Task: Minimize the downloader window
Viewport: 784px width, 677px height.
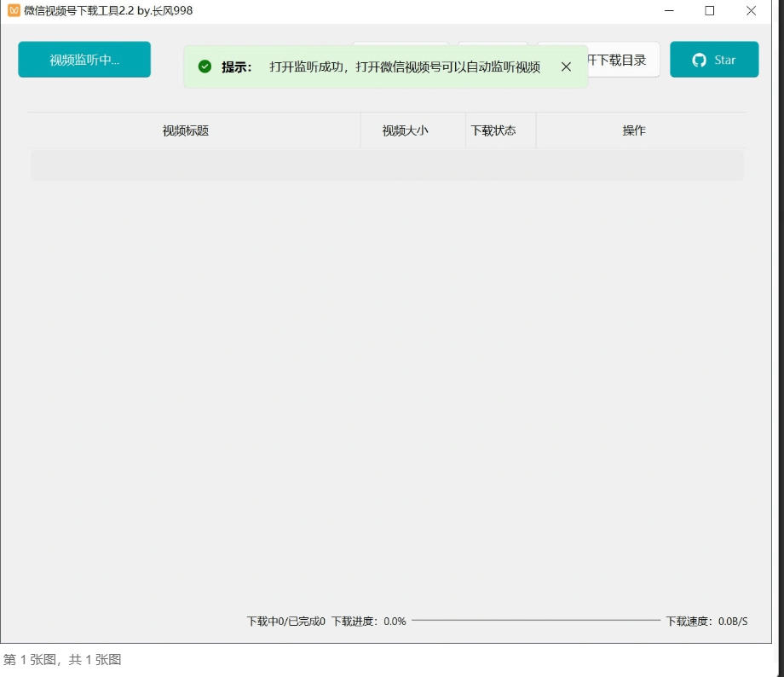Action: point(668,11)
